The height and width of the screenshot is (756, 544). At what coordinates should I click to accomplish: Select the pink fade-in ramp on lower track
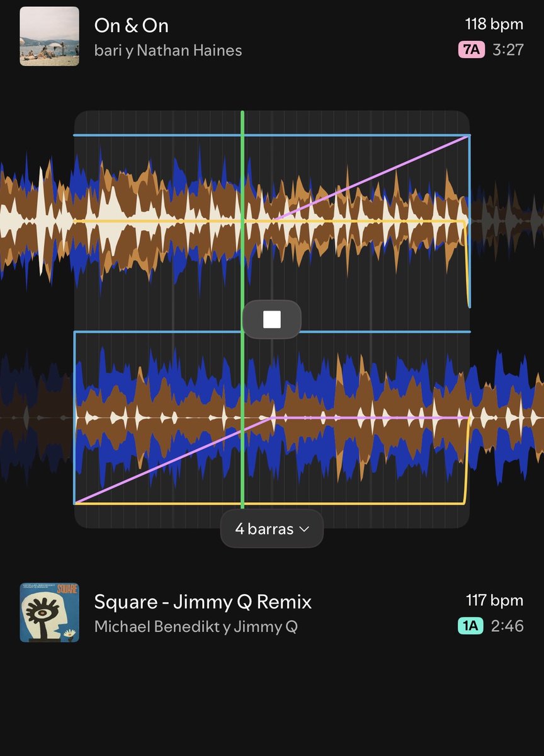(174, 461)
